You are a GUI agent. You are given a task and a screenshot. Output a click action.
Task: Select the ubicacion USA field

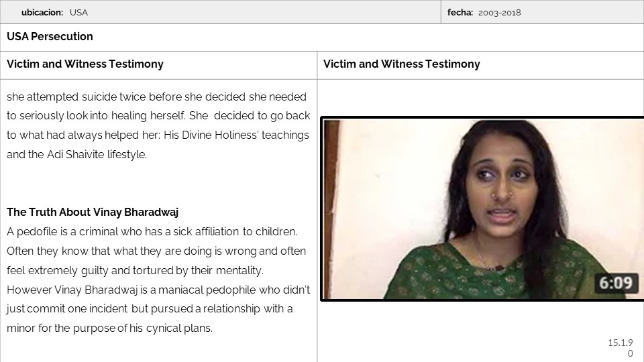(x=221, y=12)
